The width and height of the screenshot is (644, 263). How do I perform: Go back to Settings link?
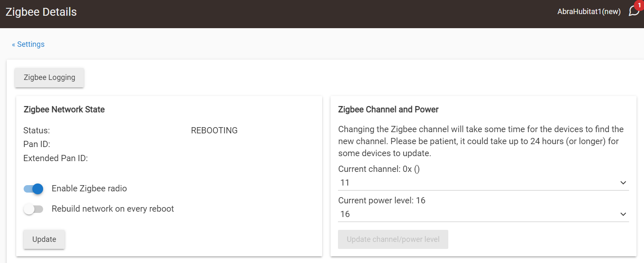click(x=28, y=44)
